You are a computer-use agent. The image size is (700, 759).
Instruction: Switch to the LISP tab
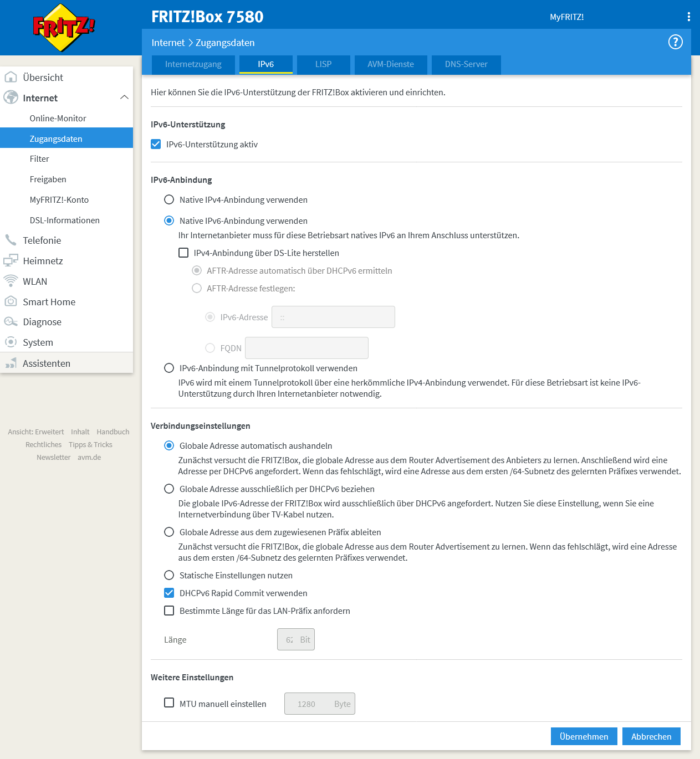323,65
